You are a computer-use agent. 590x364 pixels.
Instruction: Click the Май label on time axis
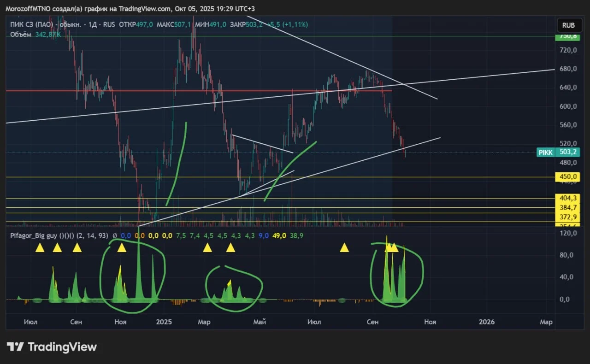point(260,322)
